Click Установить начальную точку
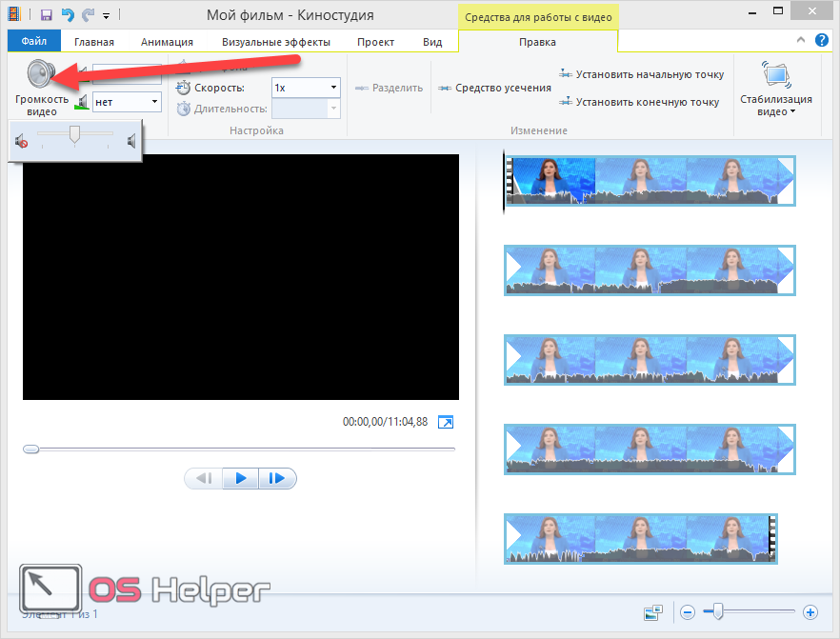The height and width of the screenshot is (639, 840). (x=642, y=74)
